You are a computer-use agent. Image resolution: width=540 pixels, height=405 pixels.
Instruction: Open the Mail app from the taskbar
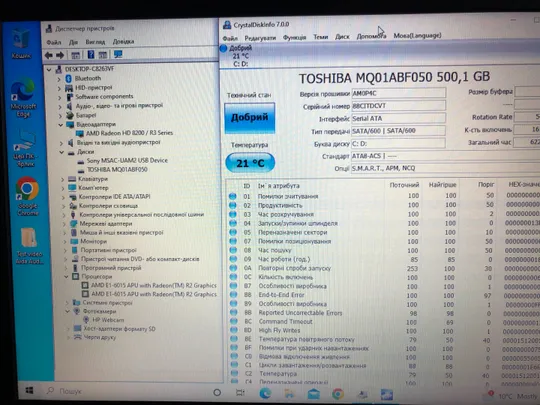313,394
